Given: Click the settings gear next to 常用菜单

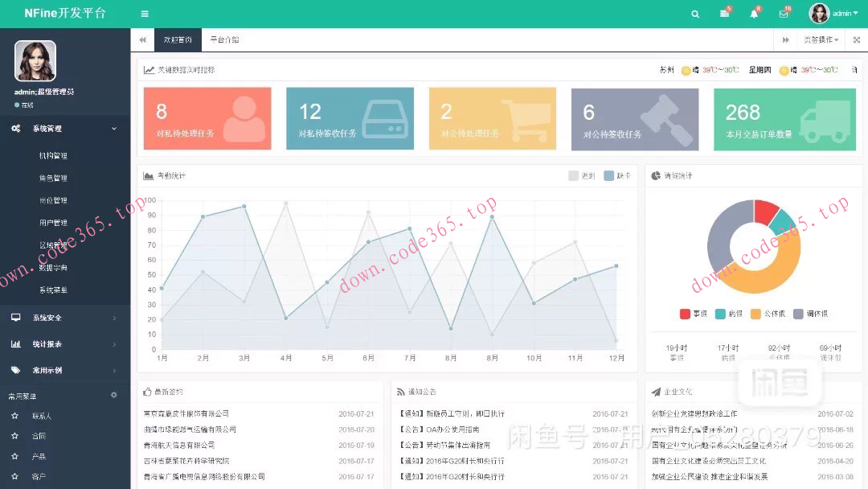Looking at the screenshot, I should (113, 396).
